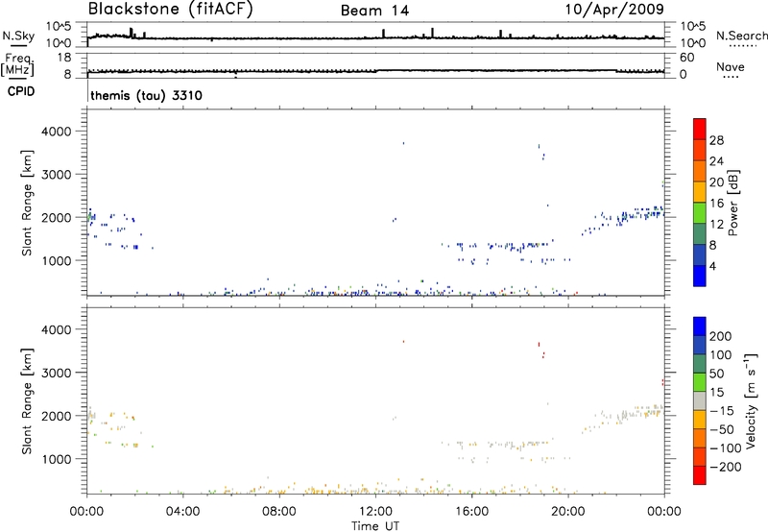Click the green 12-16 dB power swatch
The image size is (768, 532).
point(700,212)
